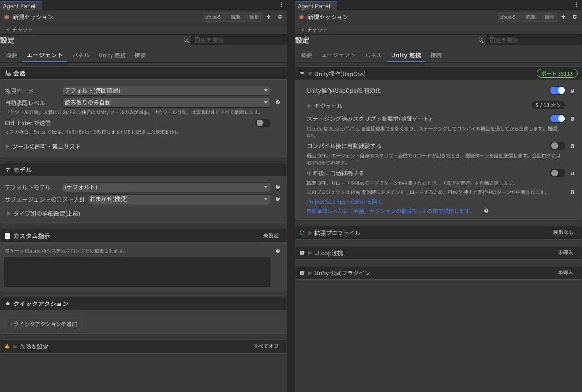Switch to パネル tab in the left panel
The height and width of the screenshot is (392, 582).
(81, 55)
